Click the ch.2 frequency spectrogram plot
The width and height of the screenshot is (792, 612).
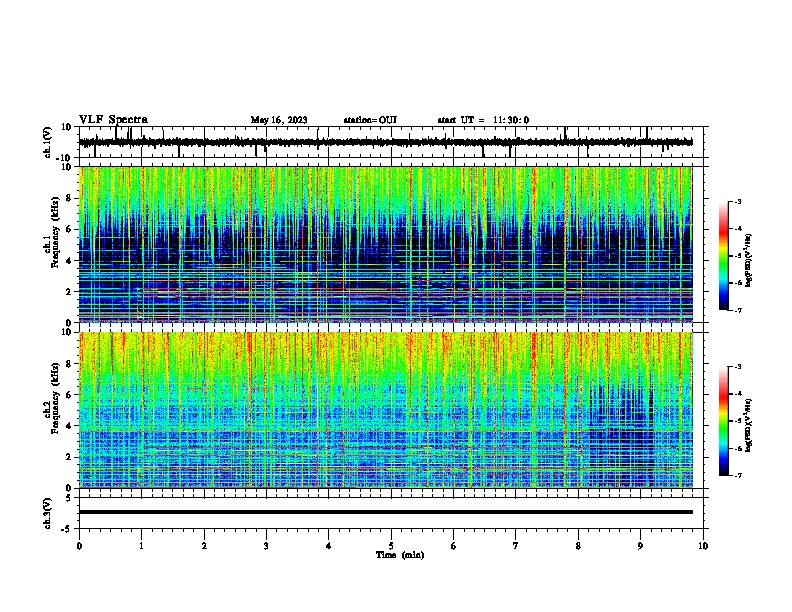click(x=386, y=410)
